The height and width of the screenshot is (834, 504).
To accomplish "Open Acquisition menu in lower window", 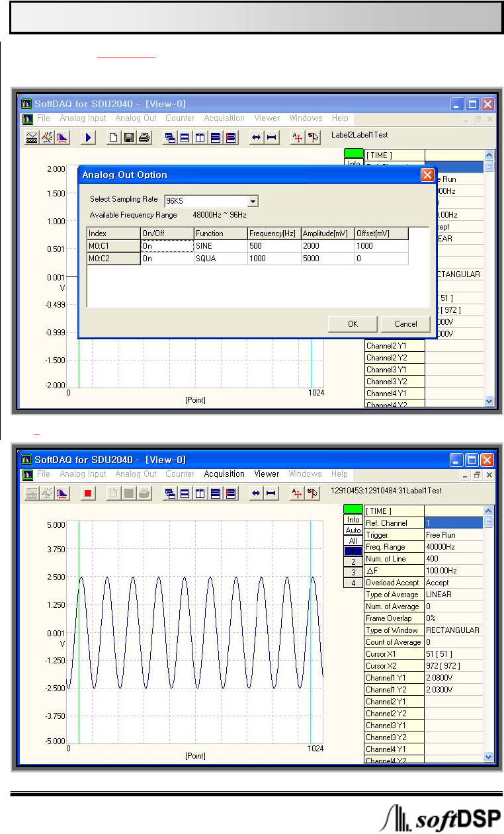I will (224, 474).
